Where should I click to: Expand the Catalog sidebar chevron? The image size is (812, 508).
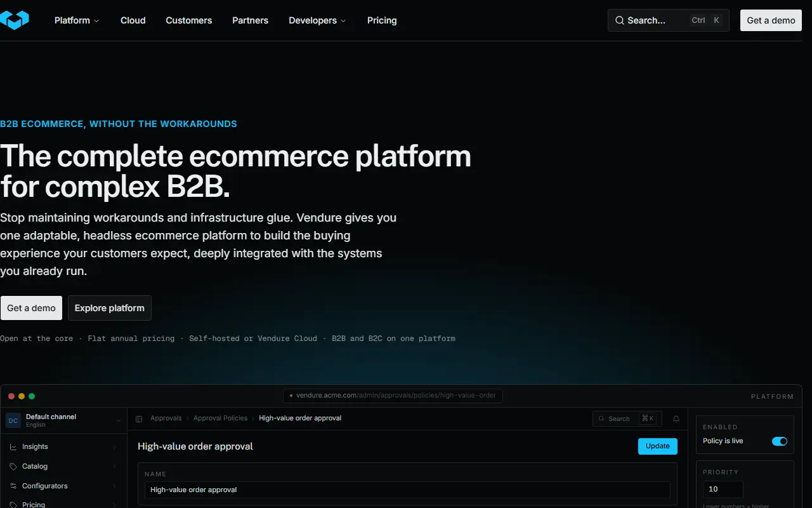pyautogui.click(x=114, y=467)
